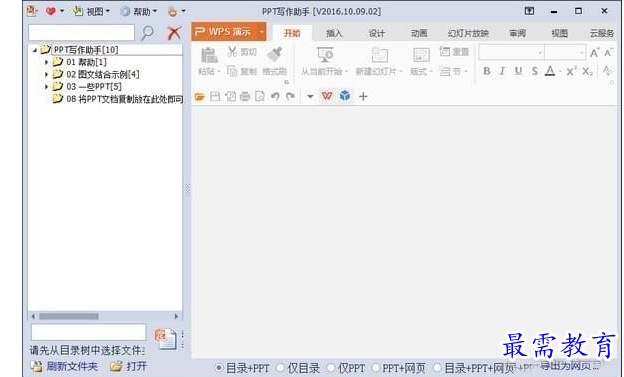Open the quick-access toolbar dropdown arrow
The image size is (624, 377).
(x=310, y=96)
